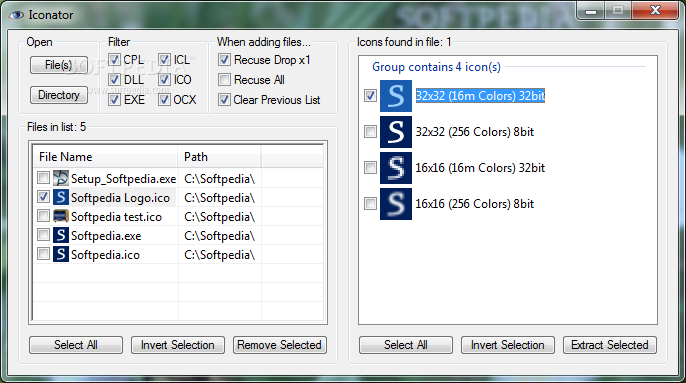
Task: Click the 32x32 256 Colors icon preview
Action: pyautogui.click(x=396, y=132)
